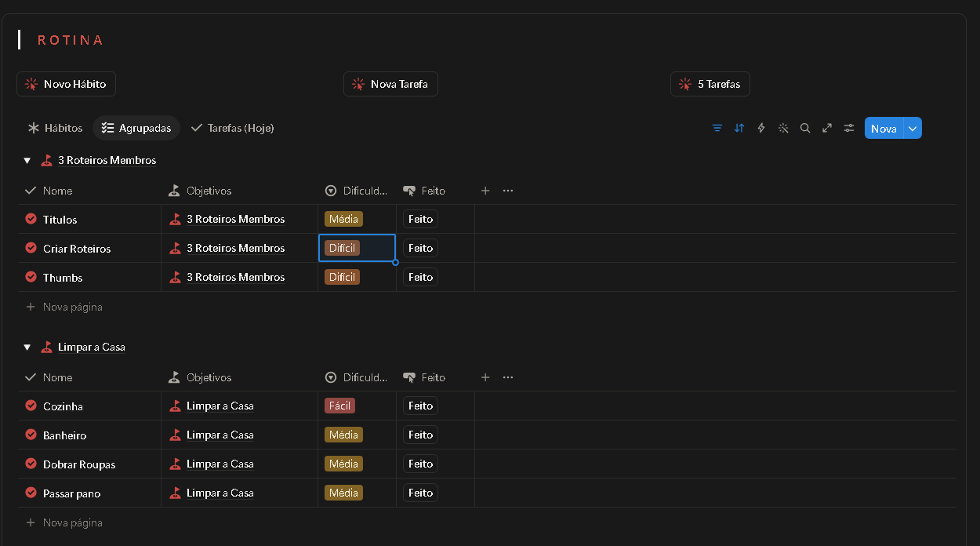The height and width of the screenshot is (546, 980).
Task: Click the Objetivos column header in Limpar a Casa
Action: click(200, 377)
